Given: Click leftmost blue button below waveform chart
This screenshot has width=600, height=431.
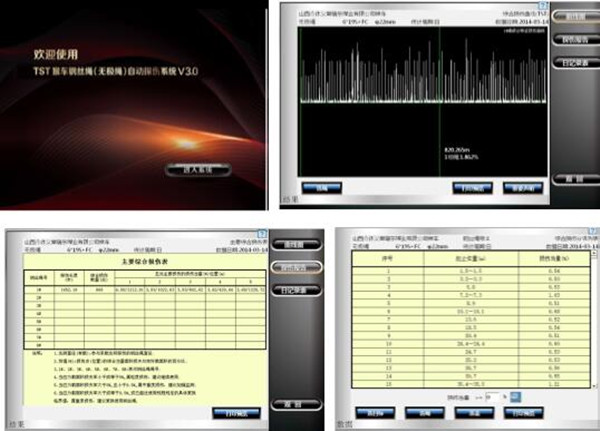Looking at the screenshot, I should coord(321,187).
